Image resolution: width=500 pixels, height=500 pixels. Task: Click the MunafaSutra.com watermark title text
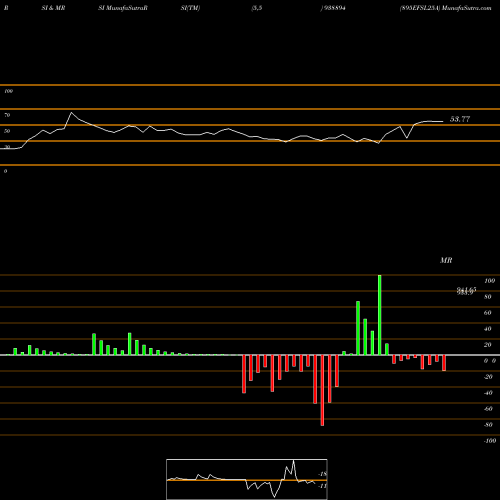[x=466, y=8]
